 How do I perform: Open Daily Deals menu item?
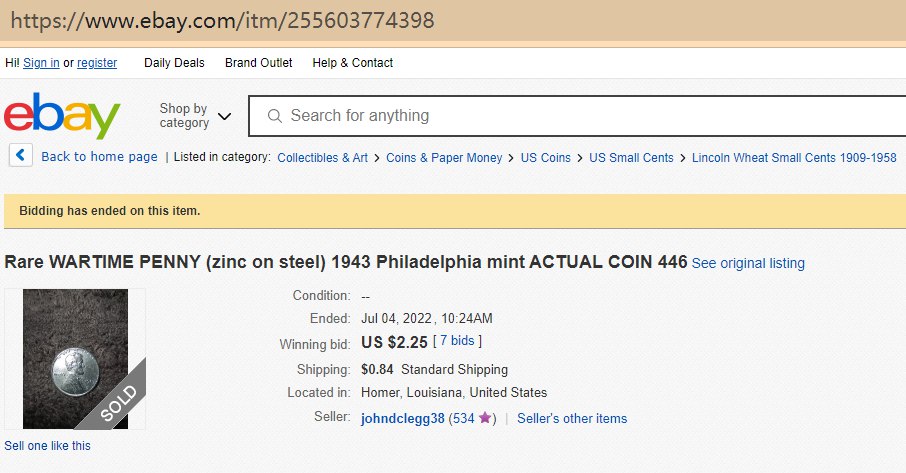(x=174, y=63)
